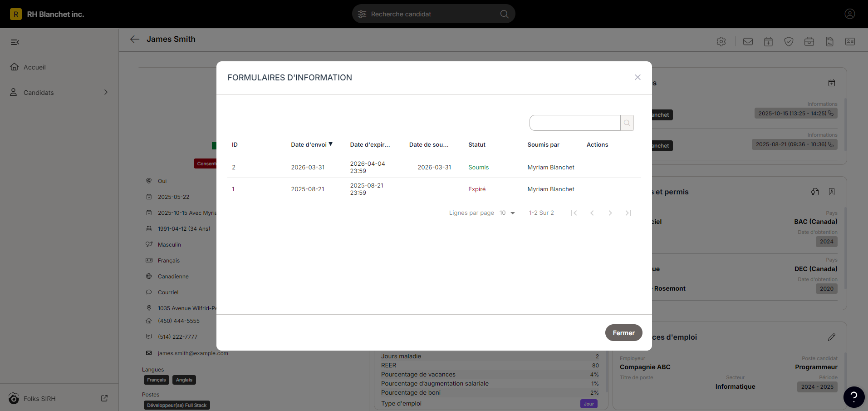Click the Jour employment type badge
868x411 pixels.
pyautogui.click(x=589, y=404)
